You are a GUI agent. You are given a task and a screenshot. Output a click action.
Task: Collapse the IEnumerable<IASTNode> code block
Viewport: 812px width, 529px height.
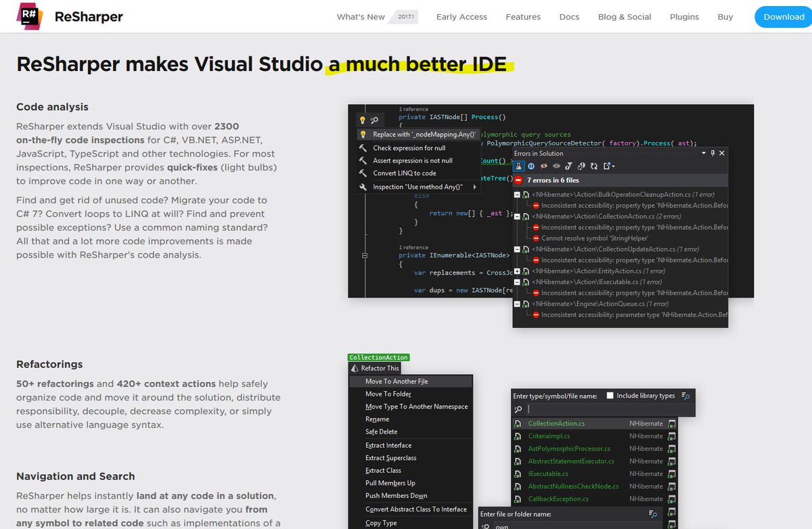364,256
